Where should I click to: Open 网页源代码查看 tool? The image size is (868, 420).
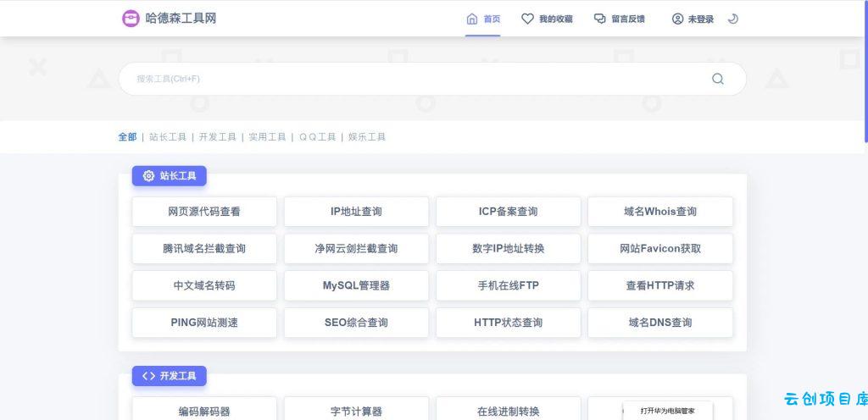(204, 212)
